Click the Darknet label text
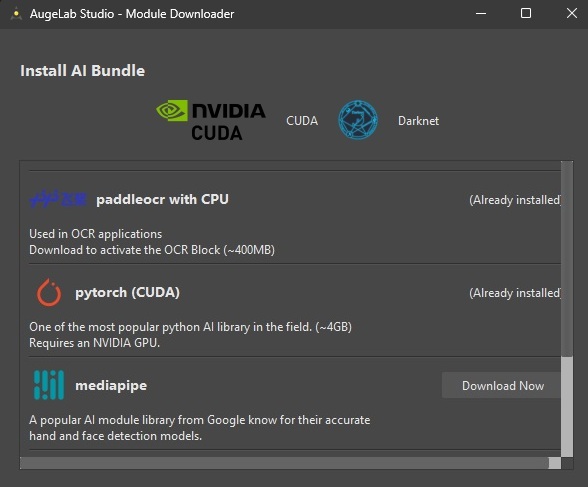Viewport: 588px width, 487px height. tap(418, 121)
